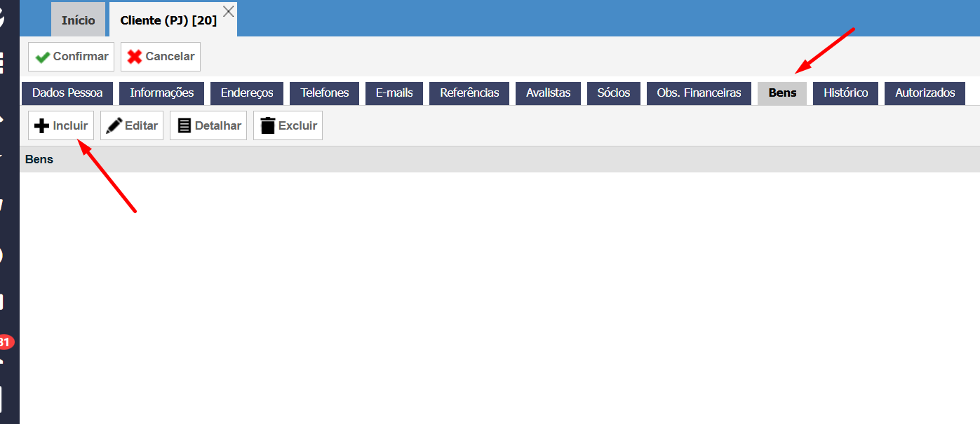Switch to the Referências tab
Viewport: 980px width, 424px height.
(469, 93)
